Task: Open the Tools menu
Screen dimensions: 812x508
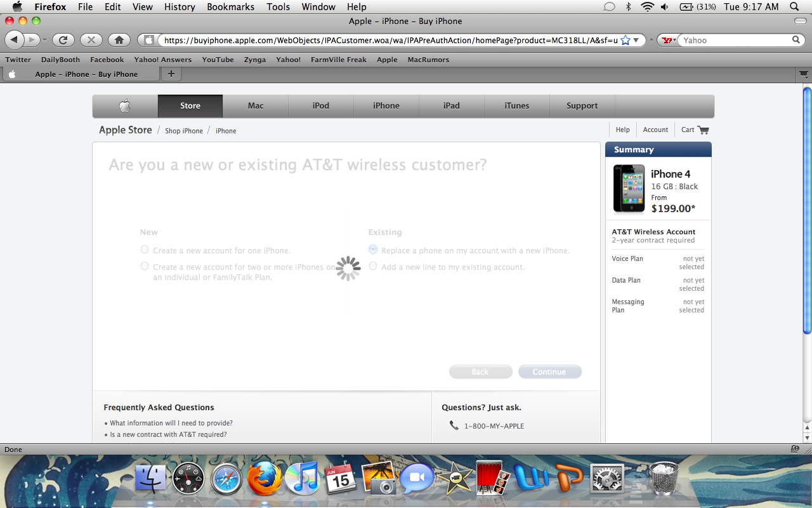Action: coord(278,7)
